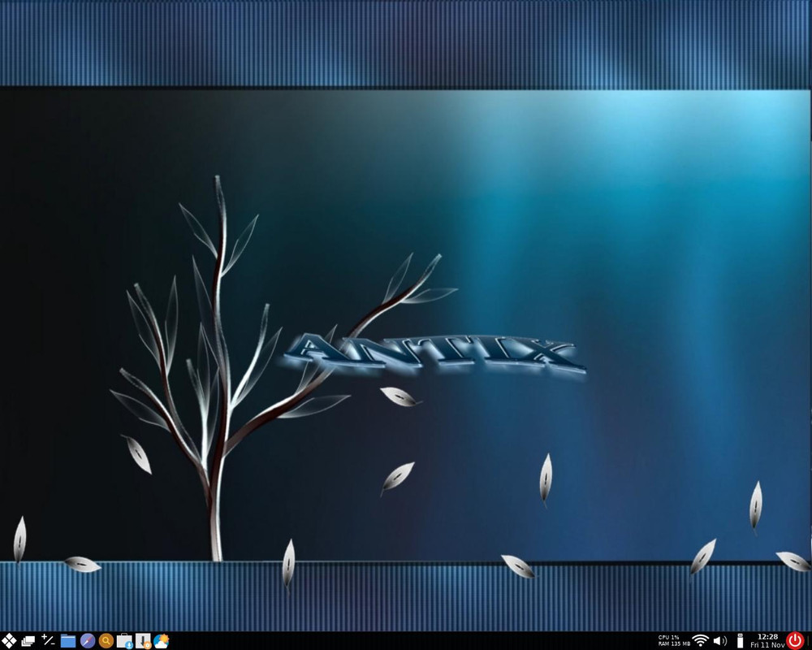The image size is (812, 650).
Task: Click the CPU 1% monitor readout
Action: tap(668, 638)
